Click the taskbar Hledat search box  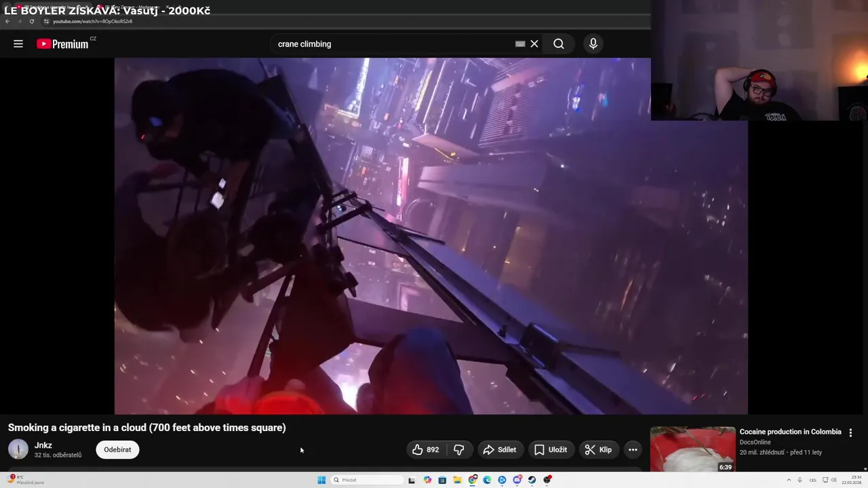(367, 480)
